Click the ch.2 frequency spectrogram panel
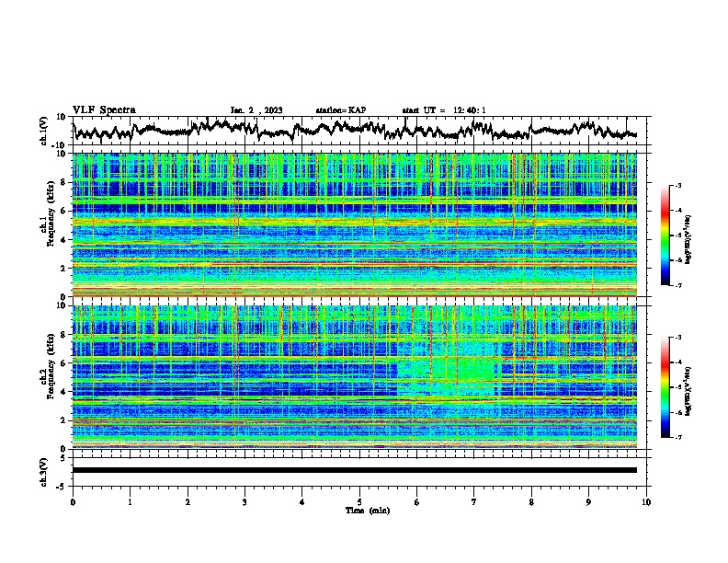 [355, 377]
